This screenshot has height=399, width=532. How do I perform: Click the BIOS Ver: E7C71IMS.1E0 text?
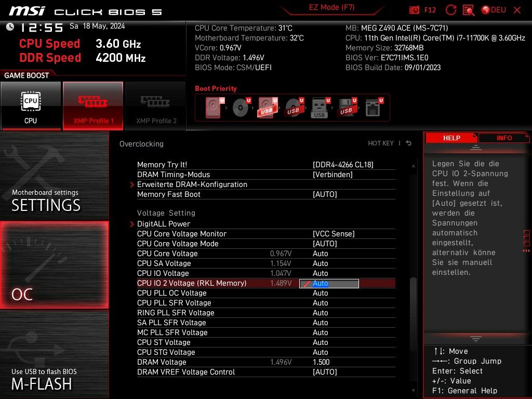[x=387, y=58]
